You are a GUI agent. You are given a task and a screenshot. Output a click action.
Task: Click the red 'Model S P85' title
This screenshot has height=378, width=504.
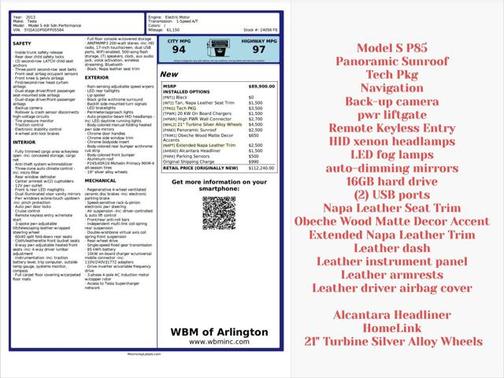[392, 48]
